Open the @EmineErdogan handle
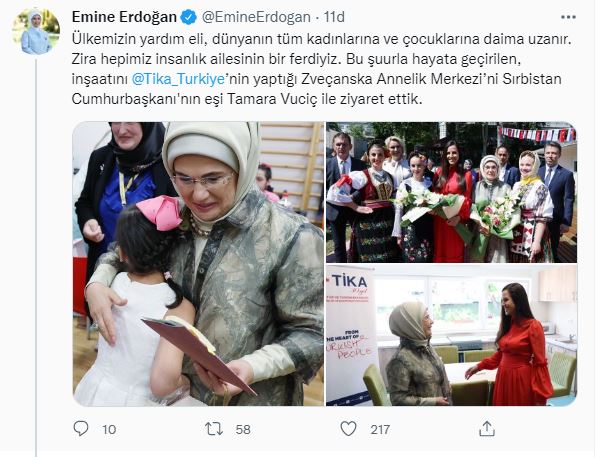 [256, 17]
